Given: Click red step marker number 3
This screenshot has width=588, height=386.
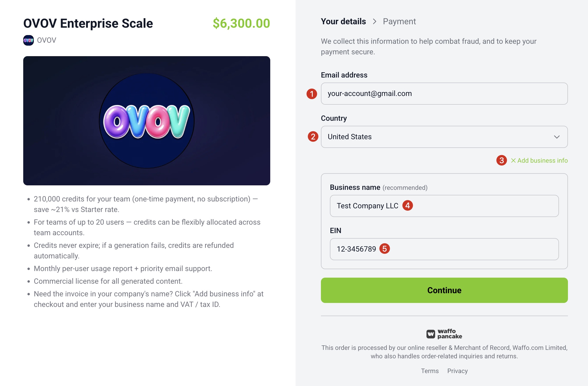Looking at the screenshot, I should pyautogui.click(x=501, y=160).
